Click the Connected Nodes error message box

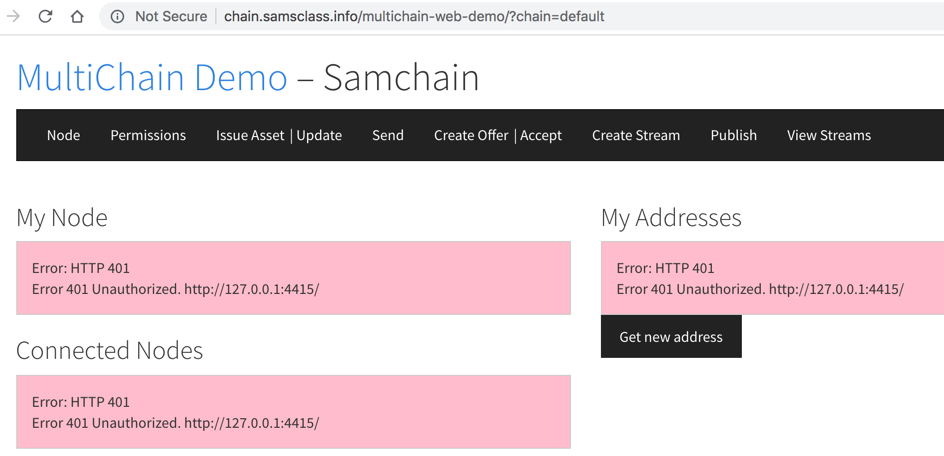coord(293,412)
